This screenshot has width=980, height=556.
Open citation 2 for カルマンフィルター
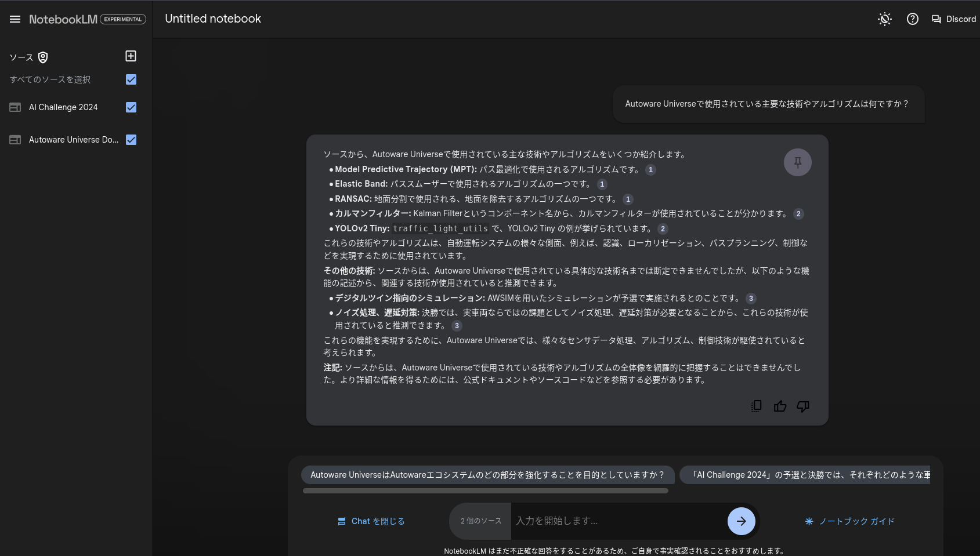[x=798, y=214]
